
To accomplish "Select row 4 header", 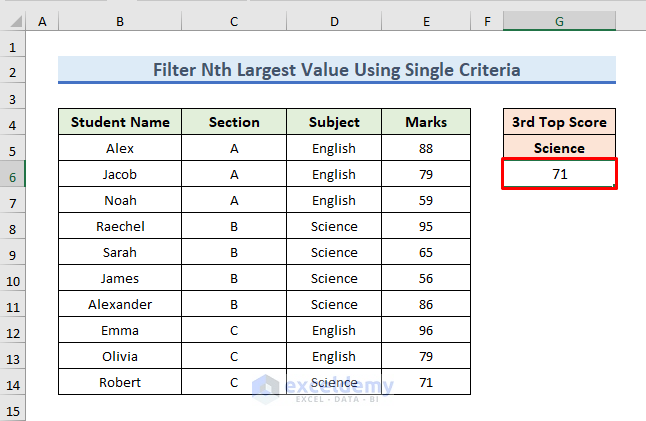I will click(x=12, y=123).
